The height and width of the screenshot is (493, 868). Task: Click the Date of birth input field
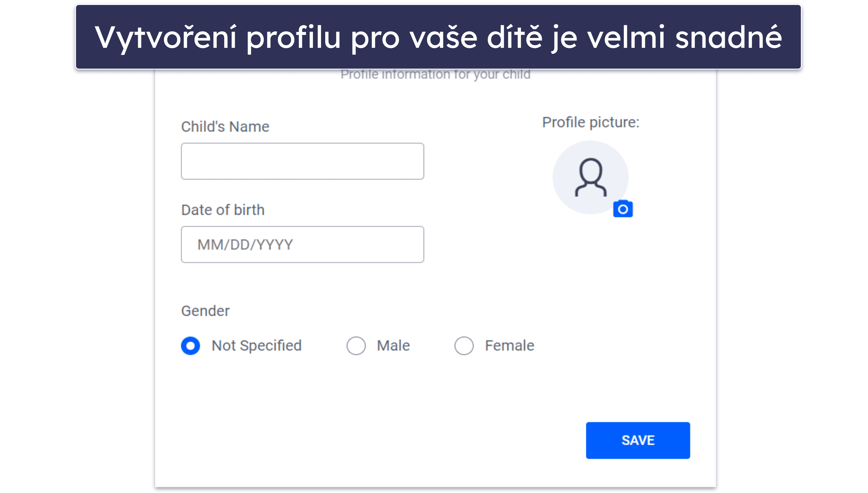pyautogui.click(x=303, y=244)
